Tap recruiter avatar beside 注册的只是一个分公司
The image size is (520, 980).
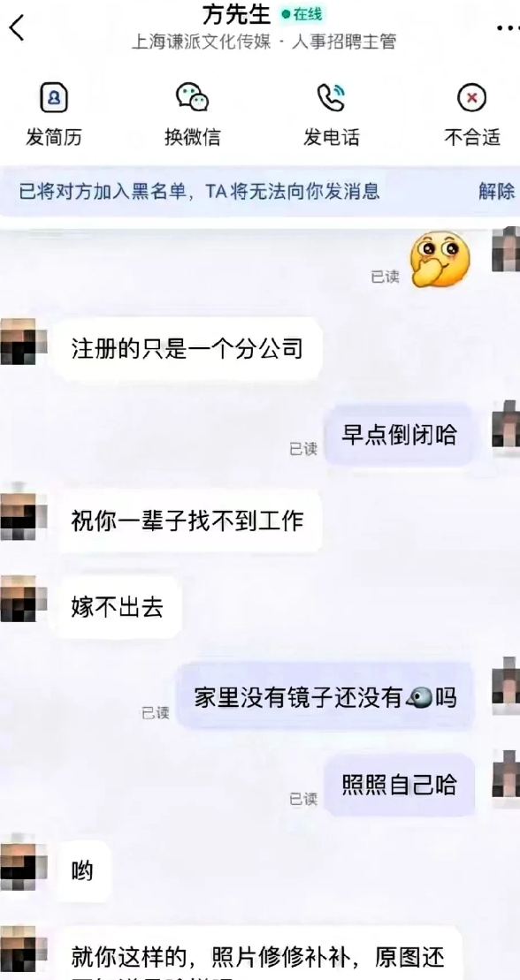[x=22, y=341]
